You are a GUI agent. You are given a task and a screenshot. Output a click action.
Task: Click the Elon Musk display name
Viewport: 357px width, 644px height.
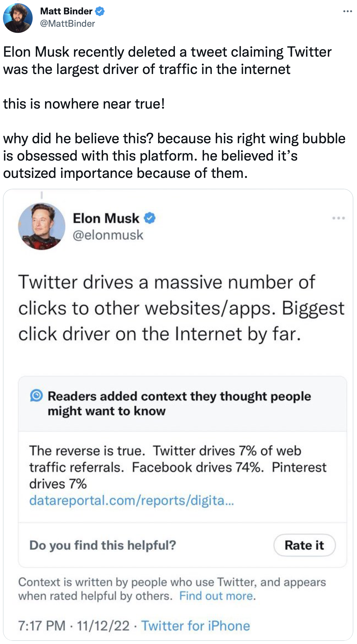(106, 218)
